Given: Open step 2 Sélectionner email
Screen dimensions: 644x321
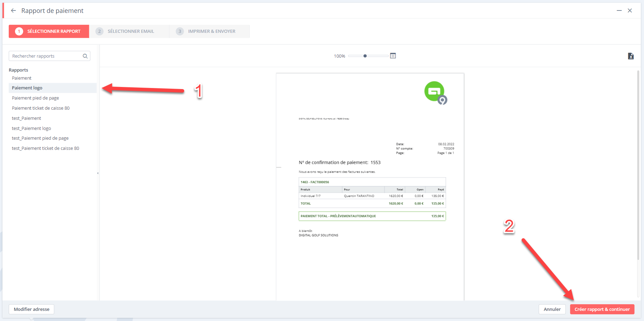Looking at the screenshot, I should click(x=129, y=31).
